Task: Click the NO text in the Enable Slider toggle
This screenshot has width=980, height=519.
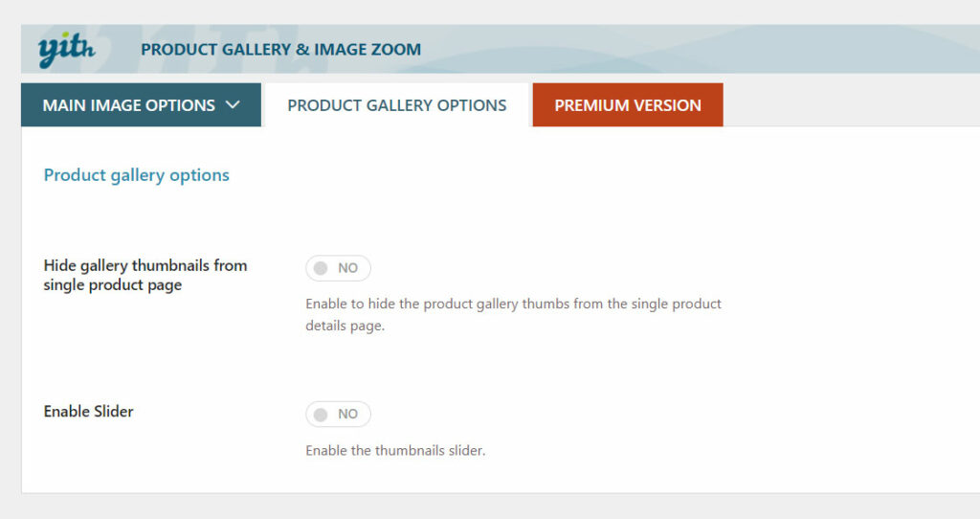Action: (347, 415)
